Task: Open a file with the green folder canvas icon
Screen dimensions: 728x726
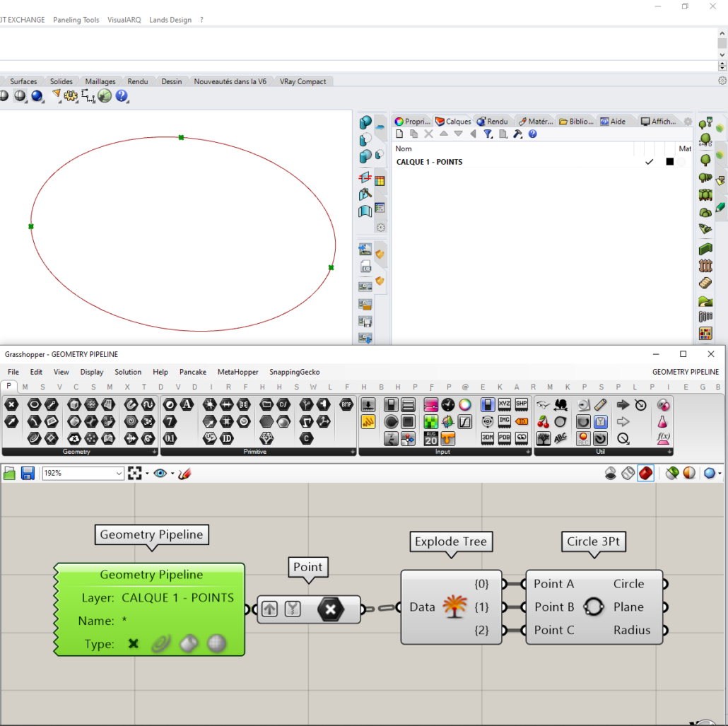Action: [x=11, y=473]
